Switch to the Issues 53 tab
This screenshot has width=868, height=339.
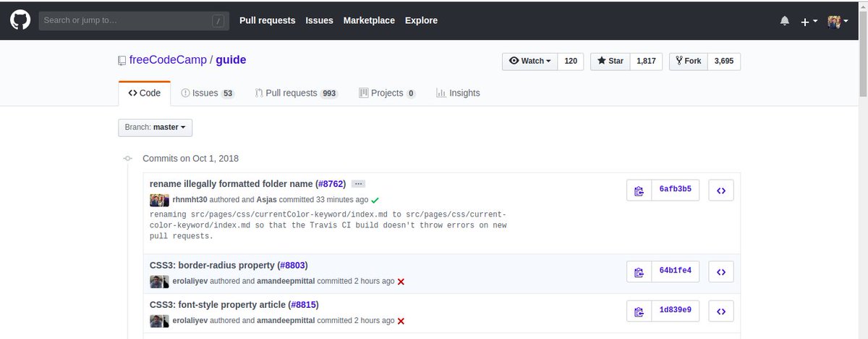pos(208,93)
